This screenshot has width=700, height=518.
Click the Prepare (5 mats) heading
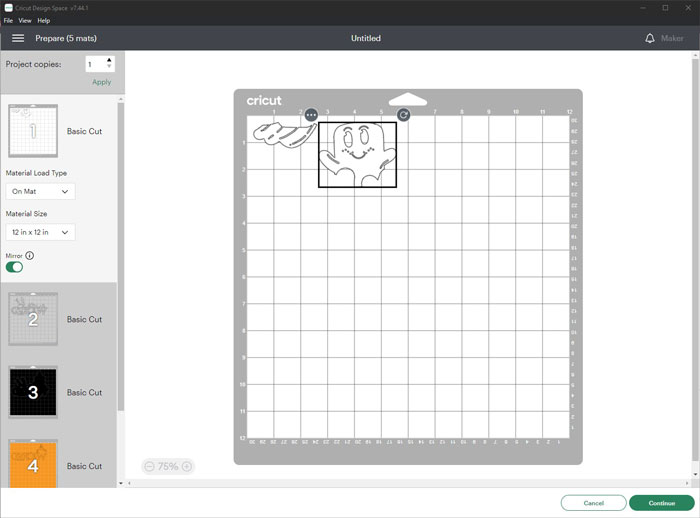tap(66, 38)
